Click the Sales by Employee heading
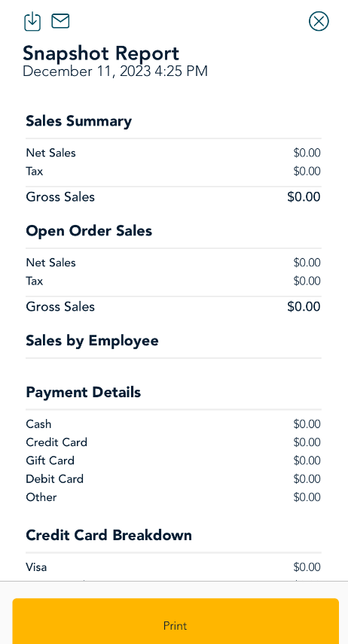 [92, 341]
